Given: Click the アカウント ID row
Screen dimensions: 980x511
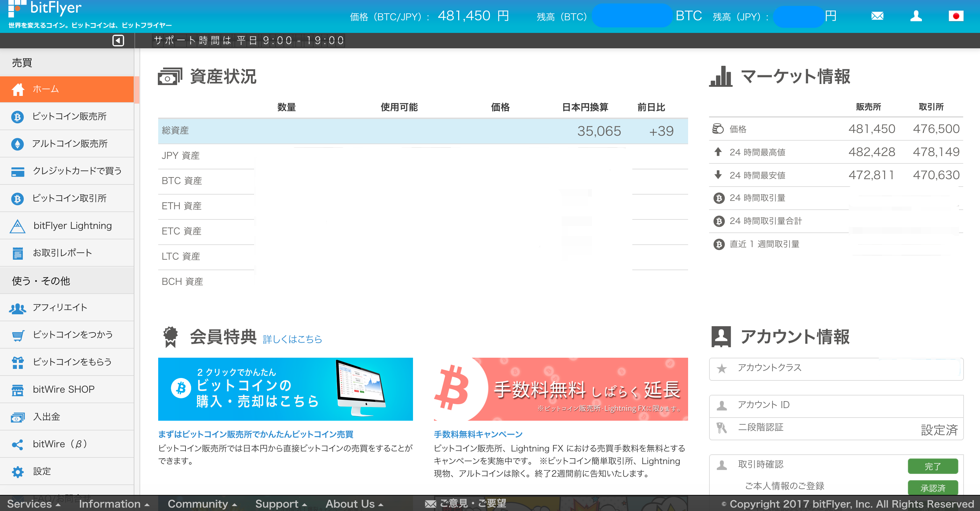Looking at the screenshot, I should tap(836, 406).
